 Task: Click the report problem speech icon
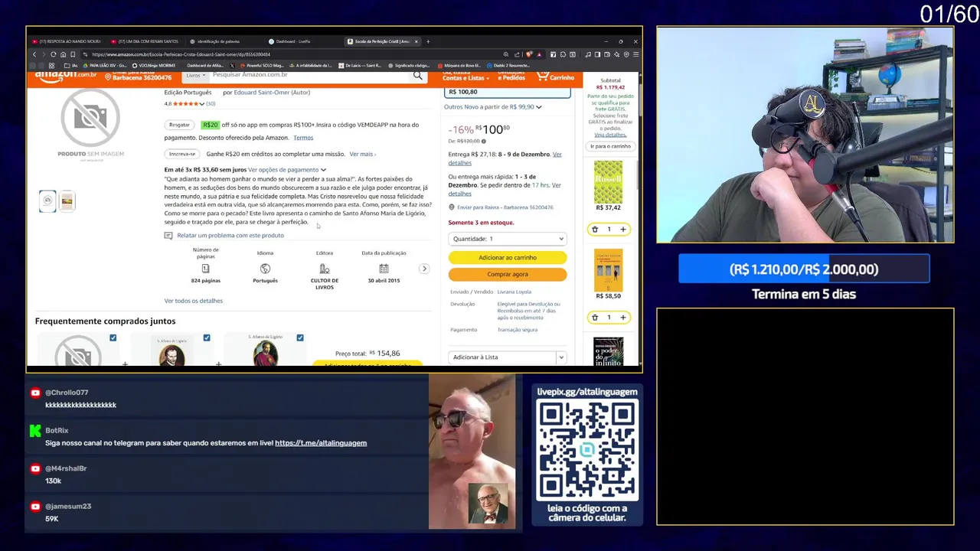168,236
